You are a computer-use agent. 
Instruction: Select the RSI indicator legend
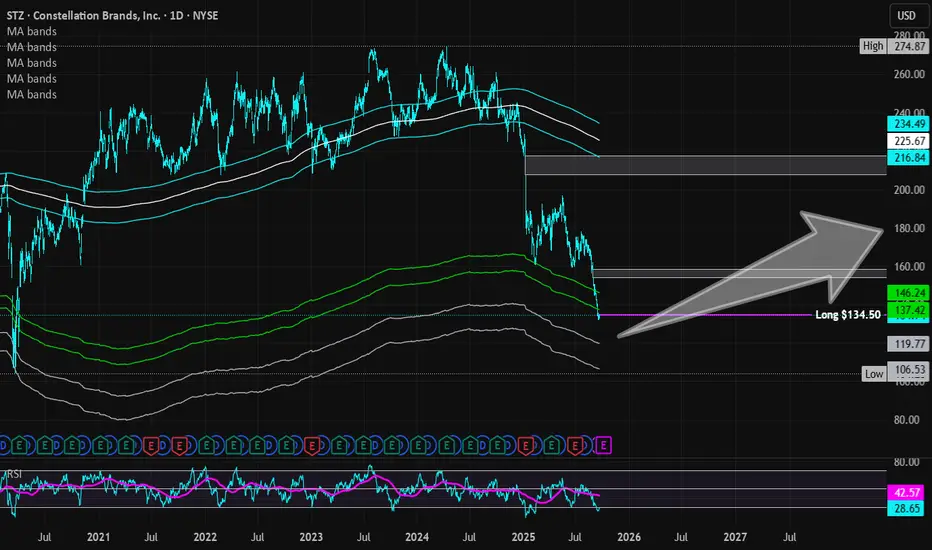tap(14, 474)
